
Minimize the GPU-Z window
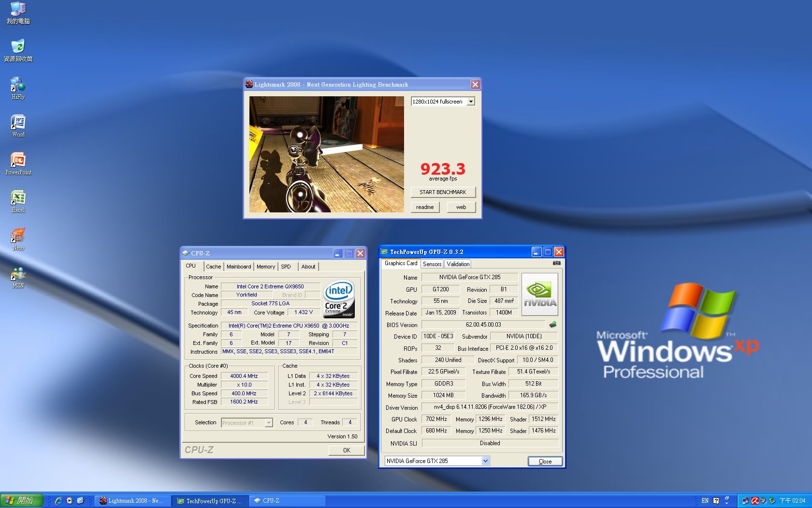coord(536,252)
